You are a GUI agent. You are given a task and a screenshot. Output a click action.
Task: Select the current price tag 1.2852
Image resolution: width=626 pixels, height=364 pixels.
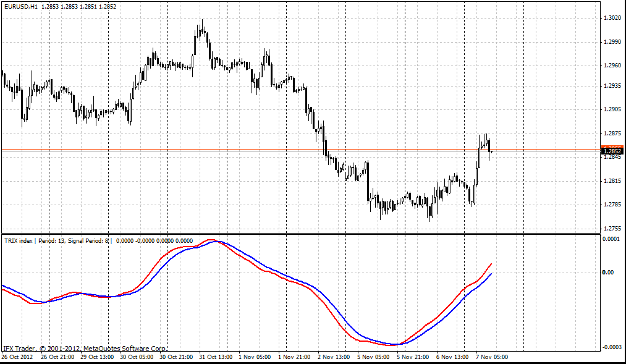click(612, 151)
